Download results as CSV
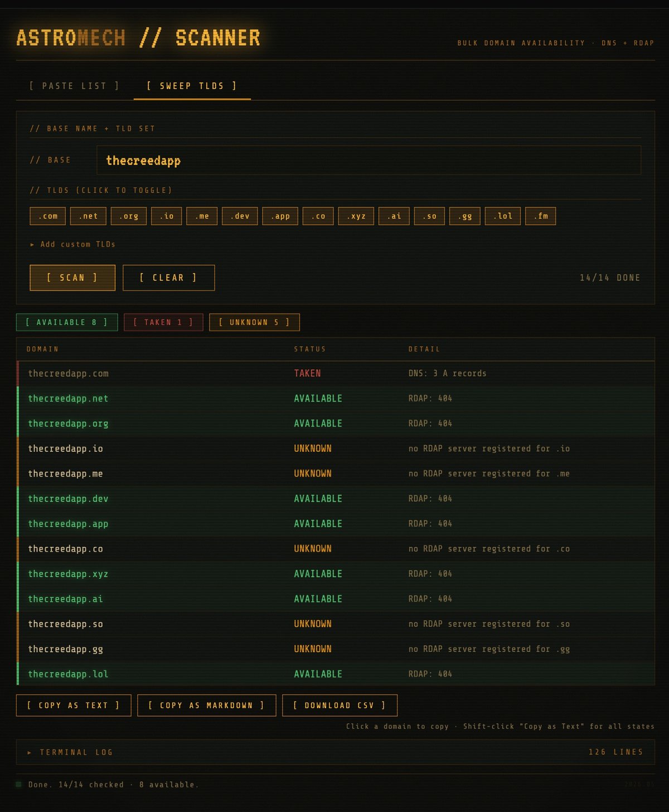 pos(340,705)
